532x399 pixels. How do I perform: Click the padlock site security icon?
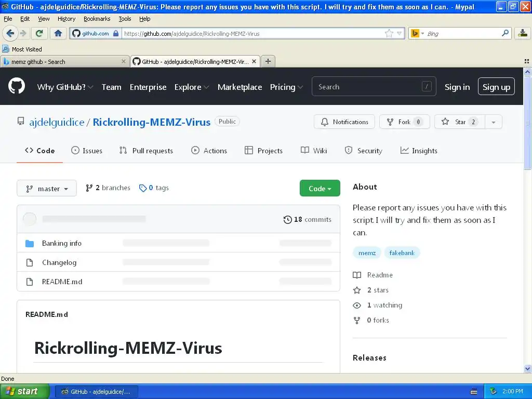(x=116, y=33)
